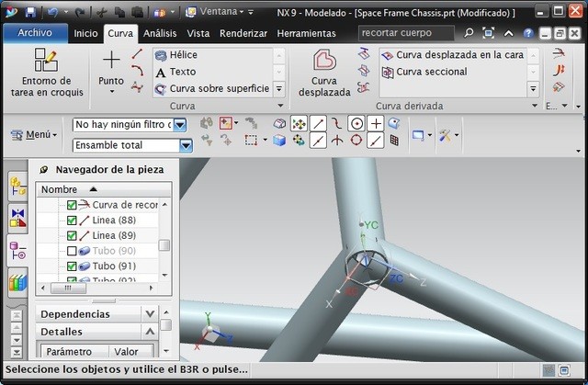The width and height of the screenshot is (588, 385).
Task: Choose Curva seccional tool
Action: pyautogui.click(x=431, y=72)
